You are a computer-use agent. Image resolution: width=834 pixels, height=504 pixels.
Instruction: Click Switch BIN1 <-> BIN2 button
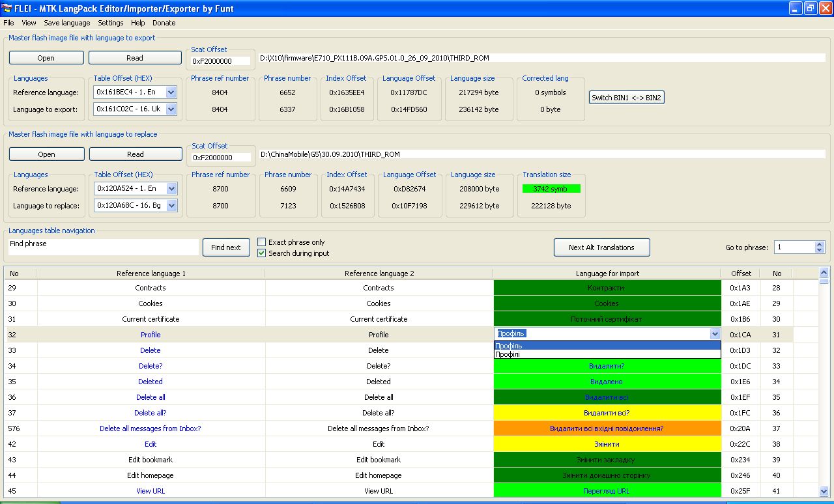626,98
